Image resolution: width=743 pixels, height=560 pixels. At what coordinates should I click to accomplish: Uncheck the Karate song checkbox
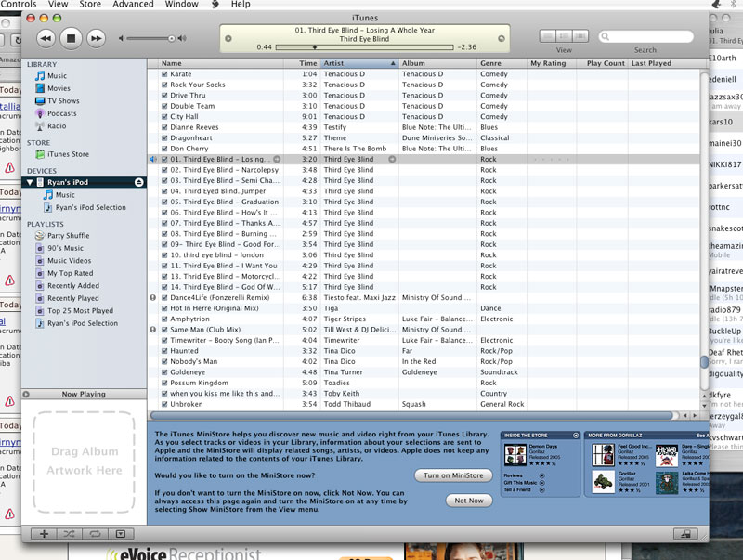point(164,74)
